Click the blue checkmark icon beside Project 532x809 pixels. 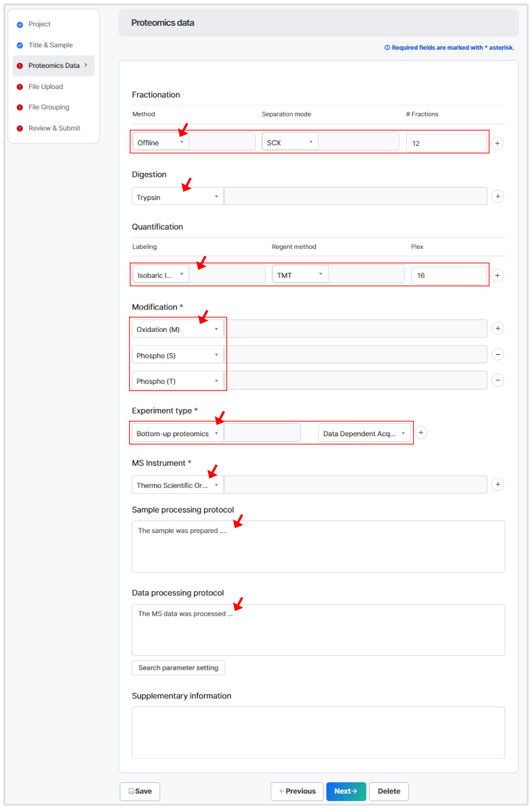pyautogui.click(x=20, y=24)
